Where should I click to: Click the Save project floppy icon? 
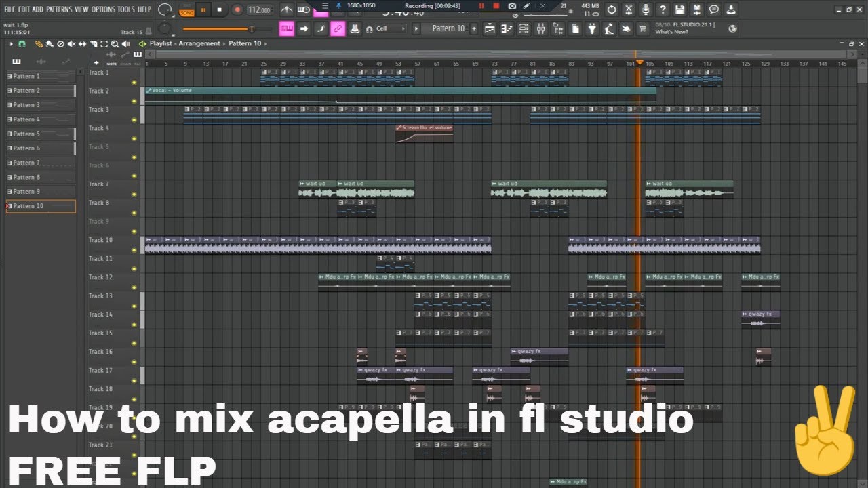point(679,9)
